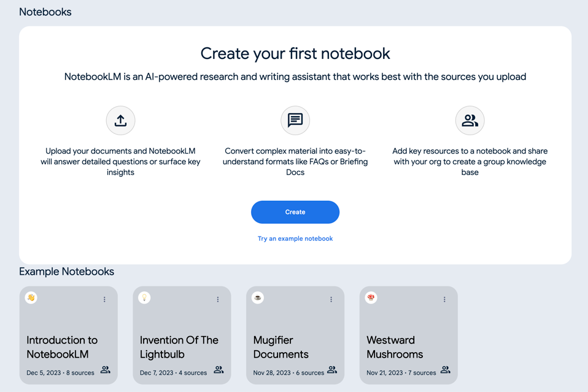Click shared icon on Invention Of The Lightbulb

(219, 370)
